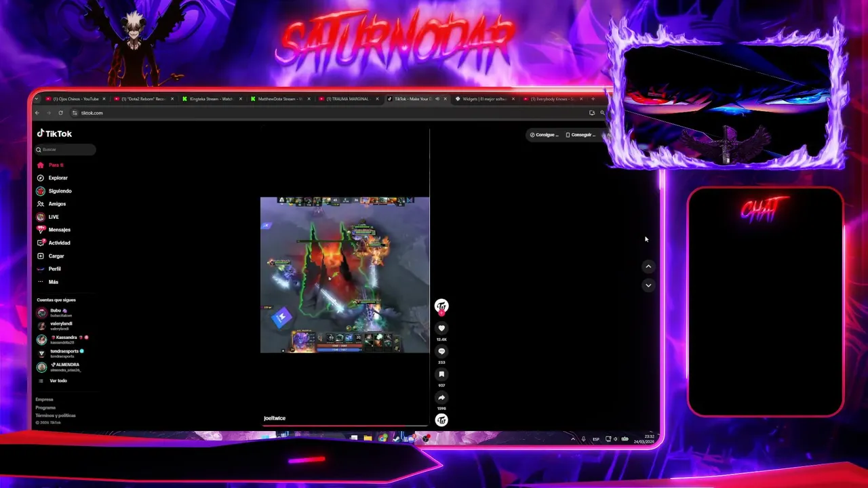Image resolution: width=868 pixels, height=488 pixels.
Task: Open Bubu followed account
Action: pyautogui.click(x=56, y=312)
